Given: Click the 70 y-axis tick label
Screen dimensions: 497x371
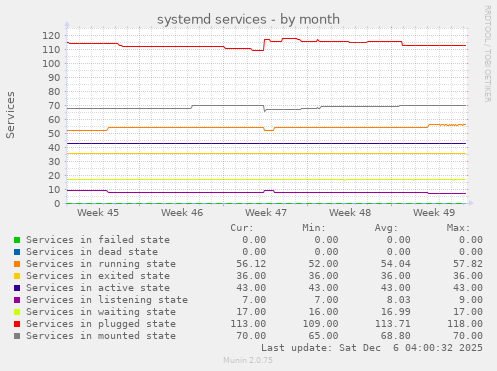Looking at the screenshot, I should (54, 106).
